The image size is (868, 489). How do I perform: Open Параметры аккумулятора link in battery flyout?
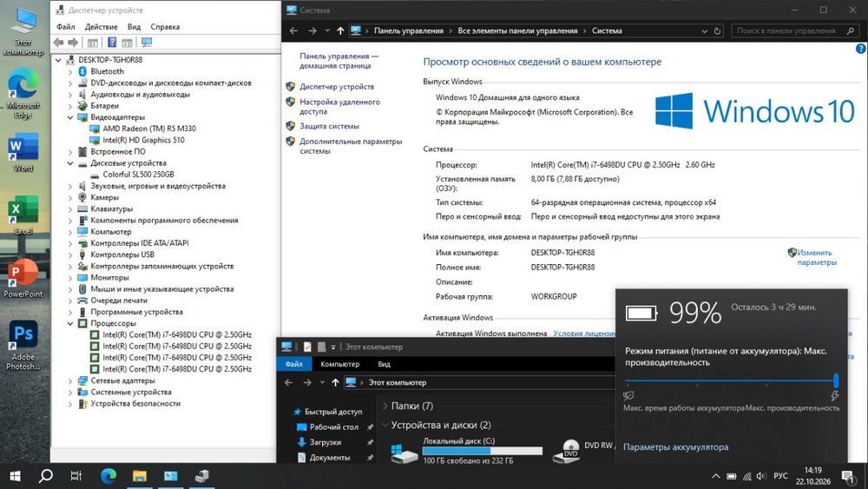(x=676, y=447)
